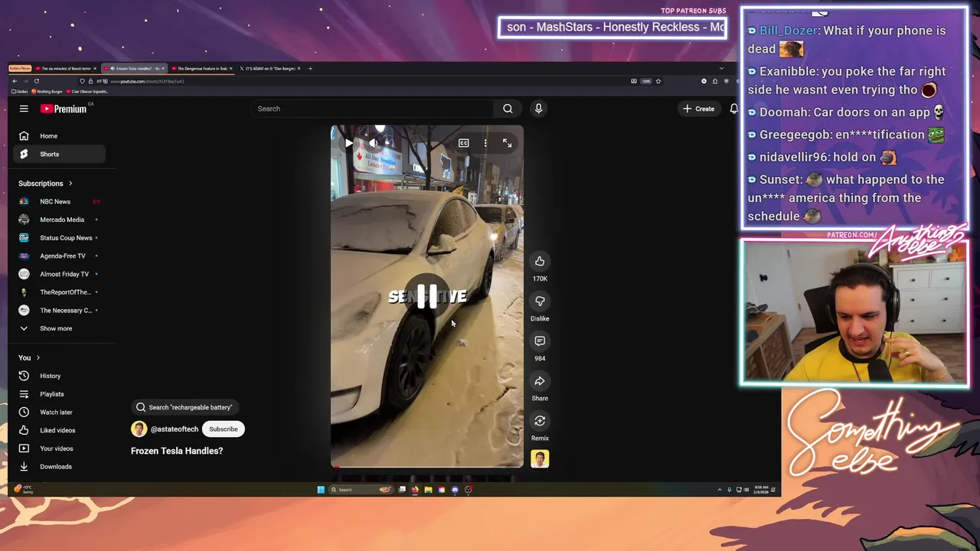The image size is (980, 551).
Task: Expand the Subscriptions section arrow
Action: point(70,184)
